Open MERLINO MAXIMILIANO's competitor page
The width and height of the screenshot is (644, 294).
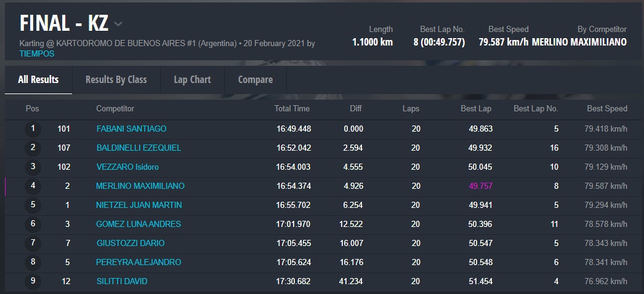pyautogui.click(x=140, y=186)
